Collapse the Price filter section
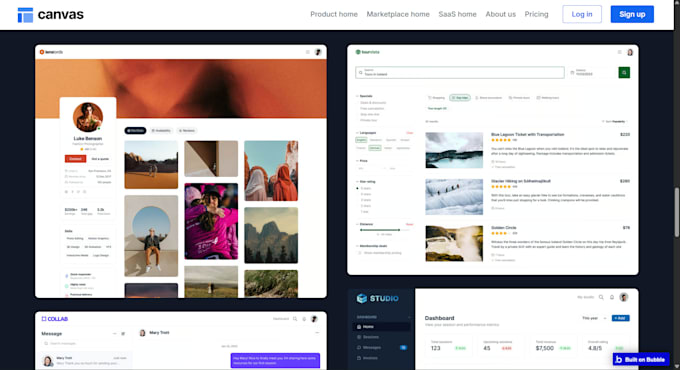This screenshot has height=370, width=680. click(362, 160)
